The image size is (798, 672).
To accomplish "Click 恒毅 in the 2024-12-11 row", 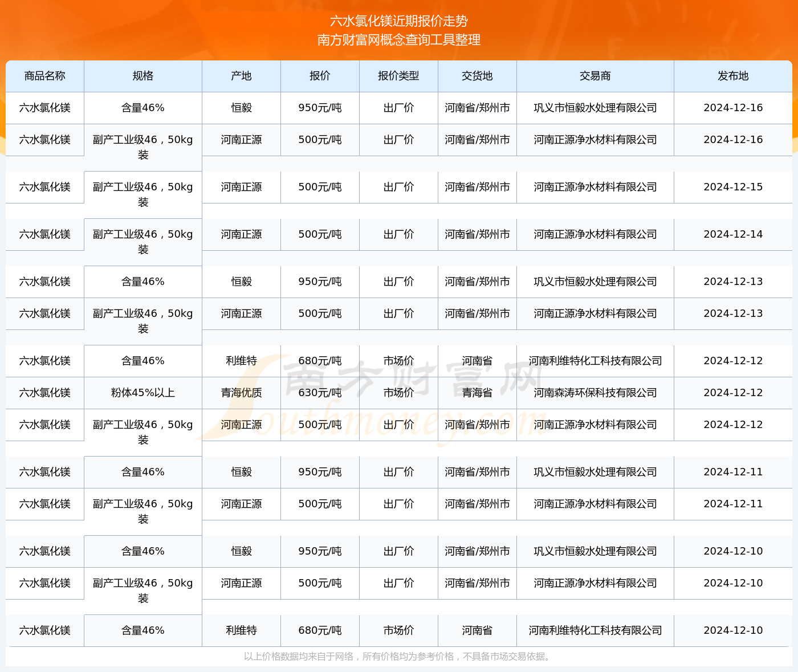I will coord(241,472).
